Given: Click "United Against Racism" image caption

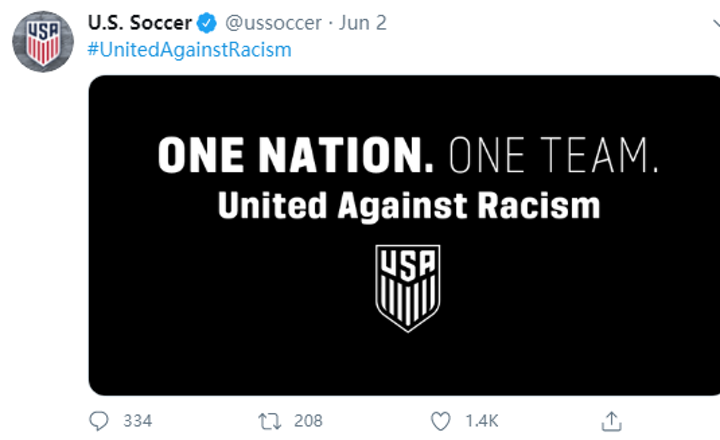Looking at the screenshot, I should point(408,206).
